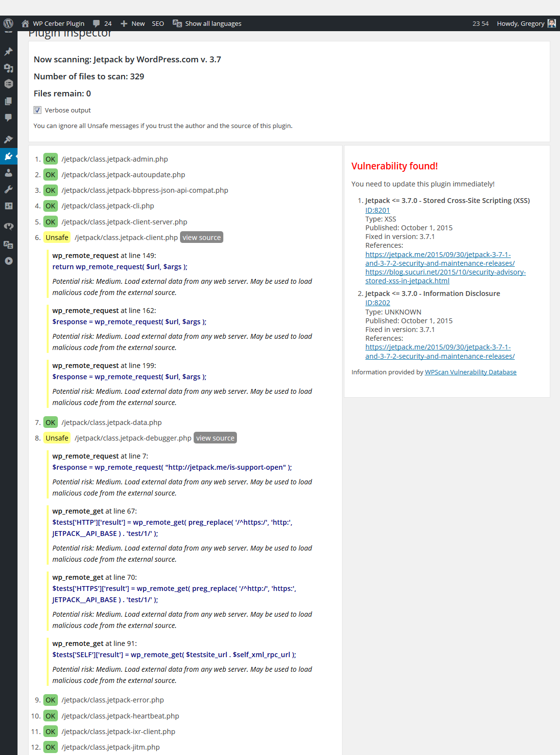Screen dimensions: 560x755
Task: Click 'wp_remote_get at line 91' entry
Action: [95, 644]
